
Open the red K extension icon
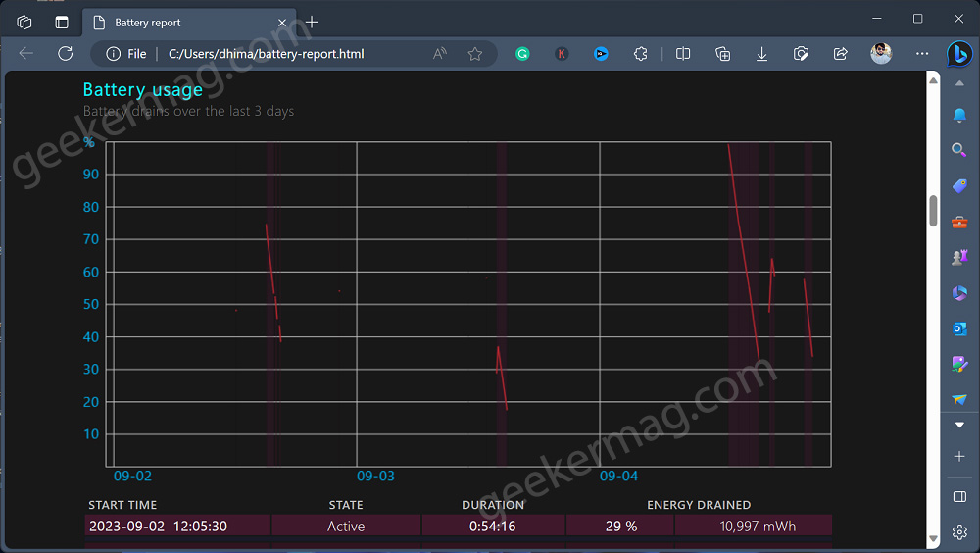click(x=562, y=54)
